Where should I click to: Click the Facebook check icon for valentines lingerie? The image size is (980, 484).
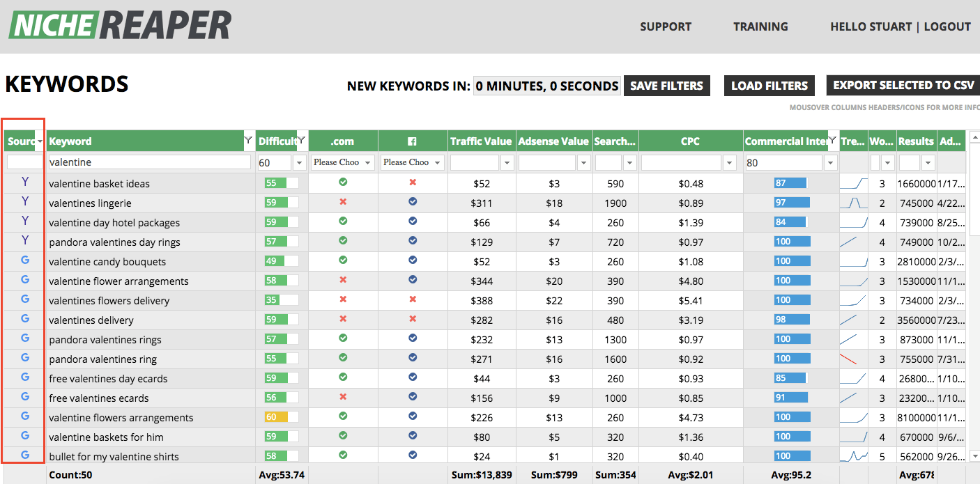tap(413, 201)
